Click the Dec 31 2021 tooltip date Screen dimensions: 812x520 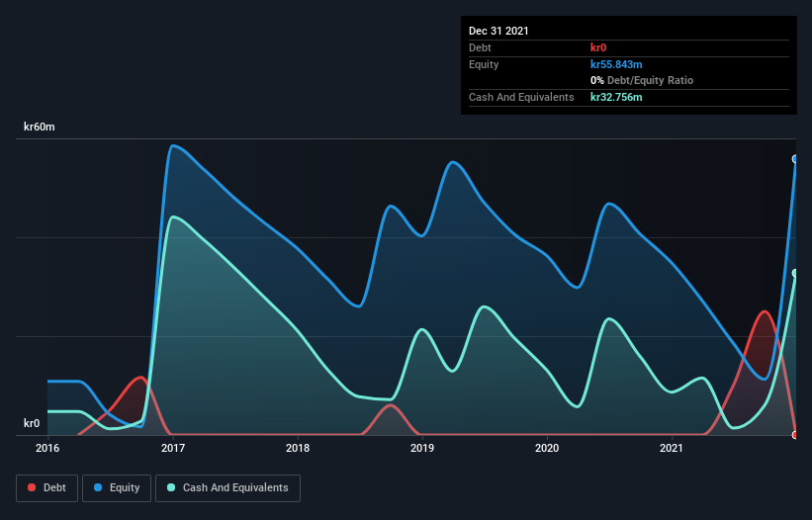click(x=498, y=31)
